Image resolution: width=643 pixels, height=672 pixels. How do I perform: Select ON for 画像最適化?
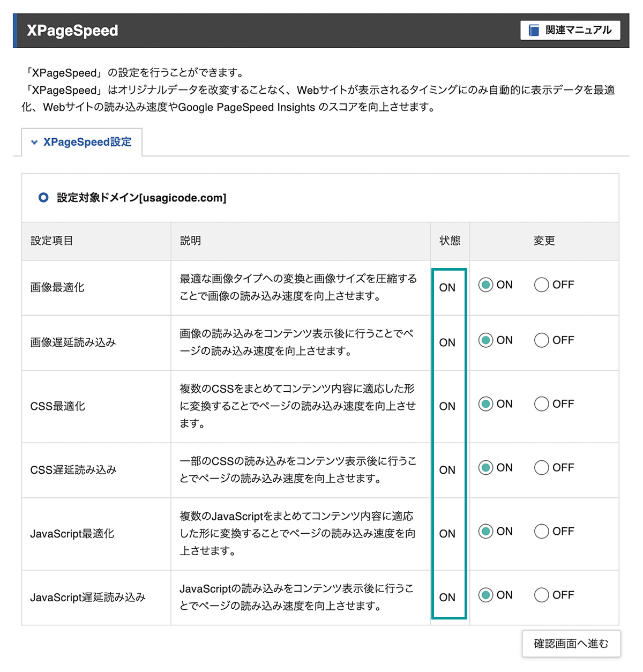point(486,285)
